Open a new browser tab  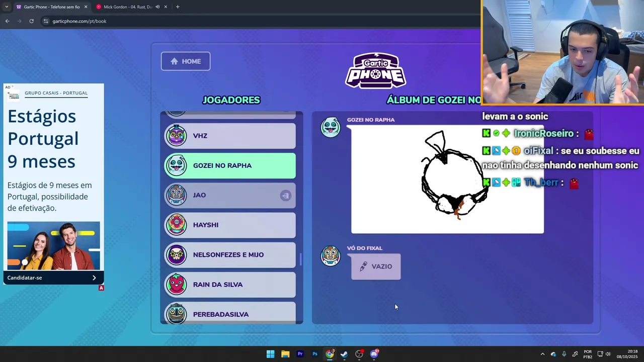[178, 7]
